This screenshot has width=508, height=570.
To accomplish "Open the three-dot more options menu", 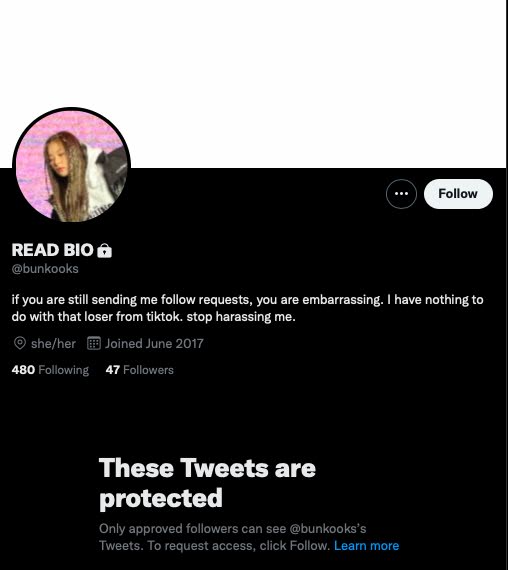I will coord(401,194).
